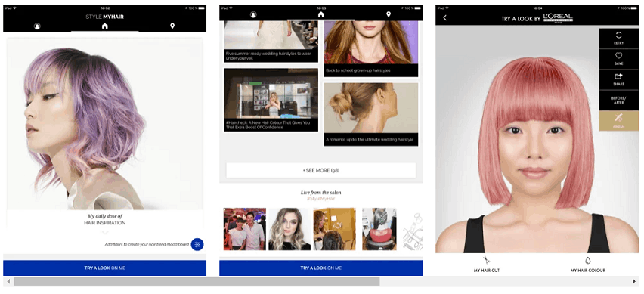Viewport: 644px width, 294px height.
Task: Share the pink hair look
Action: (618, 79)
